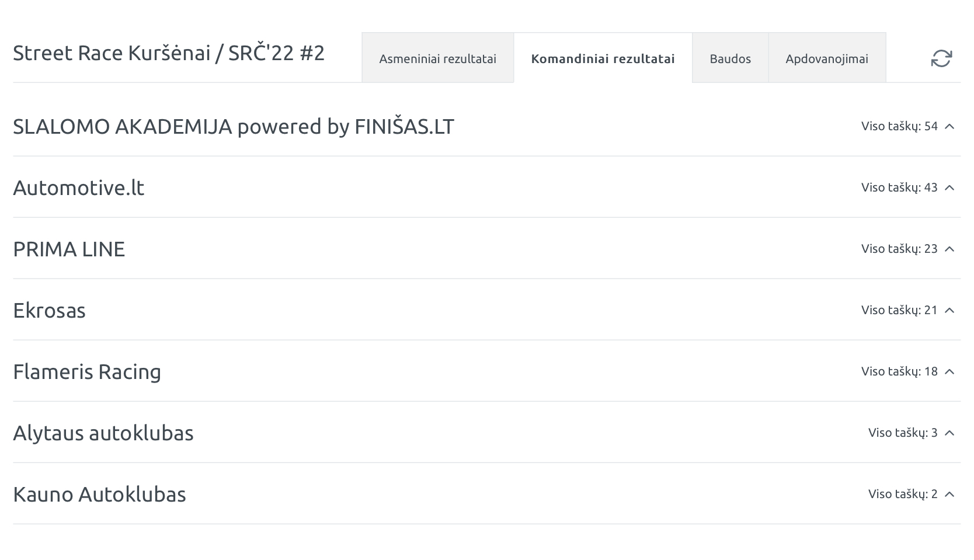Click Viso taškų: 2 for Kauno
Screen dimensions: 974x560
pos(903,494)
